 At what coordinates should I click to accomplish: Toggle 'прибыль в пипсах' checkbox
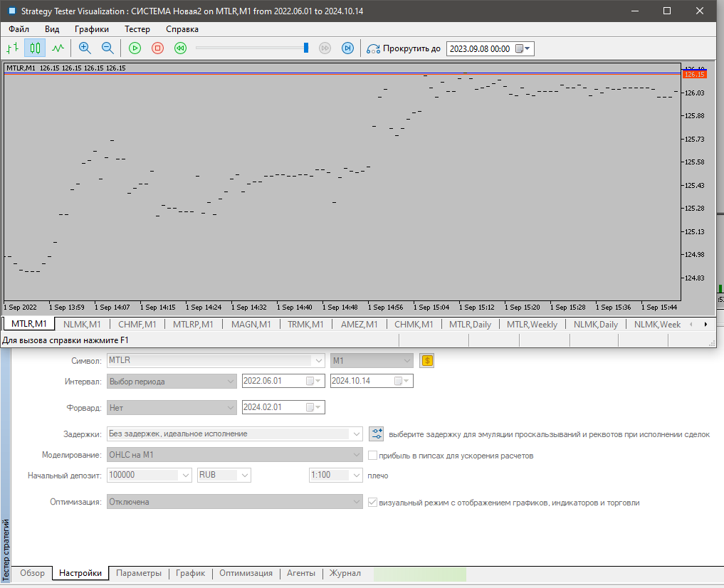pos(372,456)
